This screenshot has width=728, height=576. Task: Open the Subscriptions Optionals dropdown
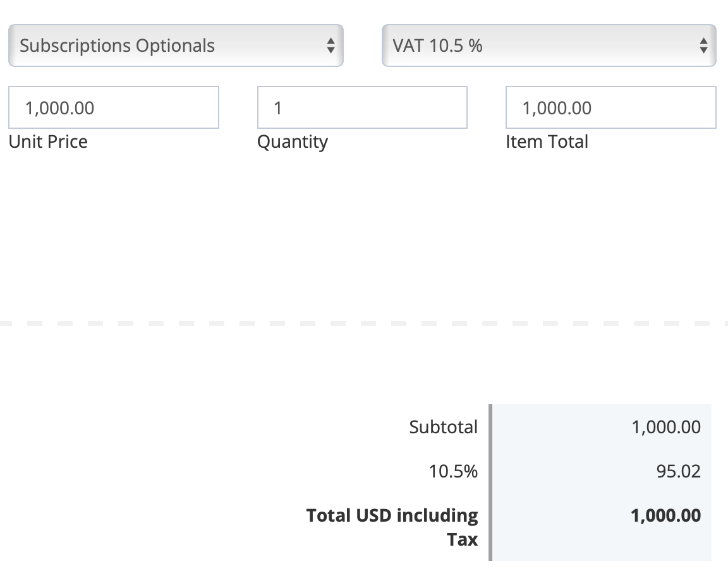click(164, 45)
